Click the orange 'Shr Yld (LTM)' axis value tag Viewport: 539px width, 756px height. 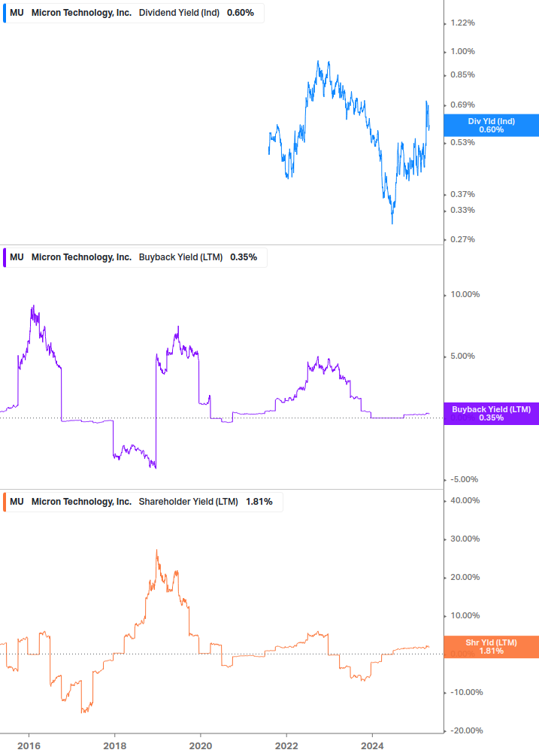tap(492, 647)
